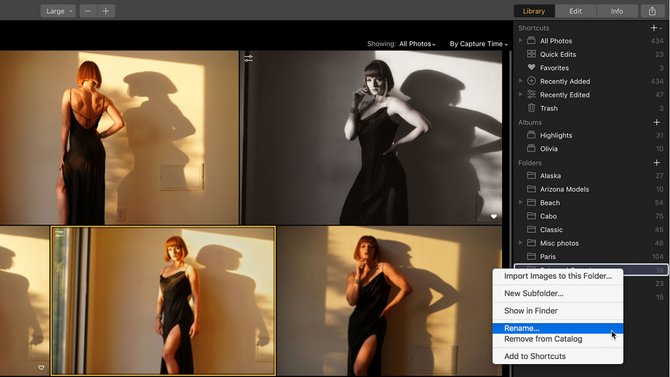Select the Quick Edits label
The width and height of the screenshot is (670, 377).
(x=558, y=54)
